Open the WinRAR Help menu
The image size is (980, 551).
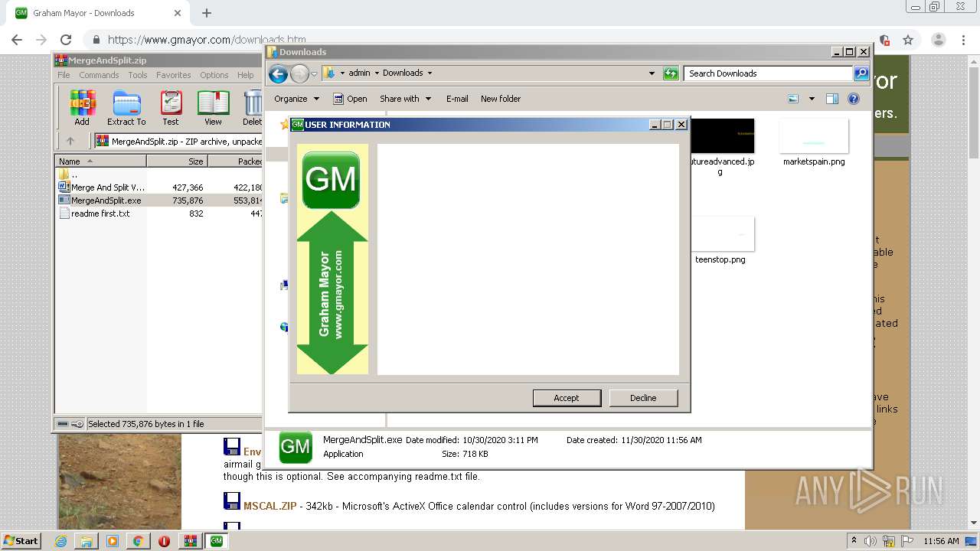tap(246, 75)
